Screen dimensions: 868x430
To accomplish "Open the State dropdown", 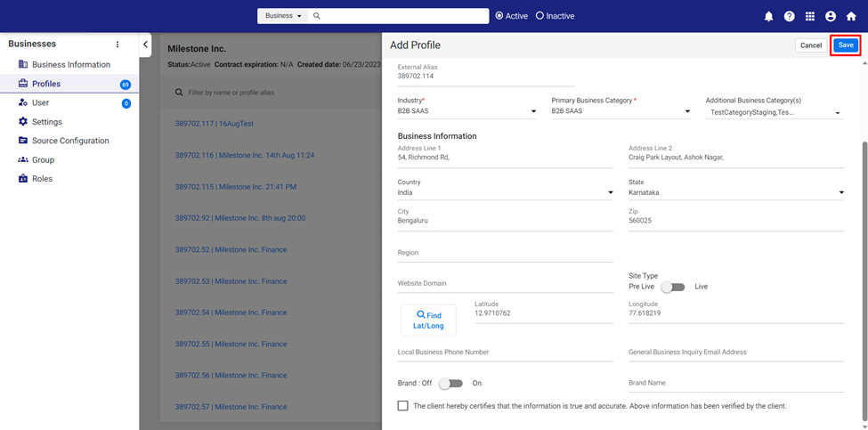I will pos(736,192).
